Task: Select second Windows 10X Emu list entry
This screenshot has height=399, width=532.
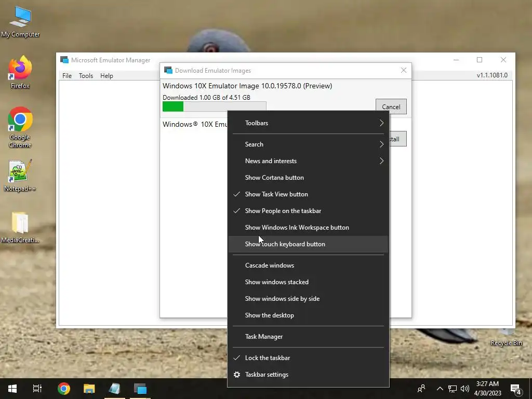Action: 195,124
